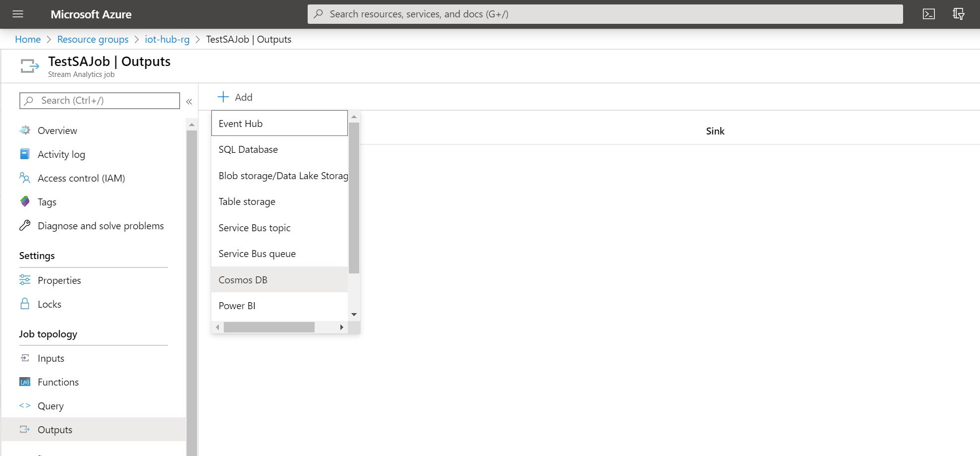The width and height of the screenshot is (980, 456).
Task: Select Cosmos DB as the output type
Action: coord(243,279)
